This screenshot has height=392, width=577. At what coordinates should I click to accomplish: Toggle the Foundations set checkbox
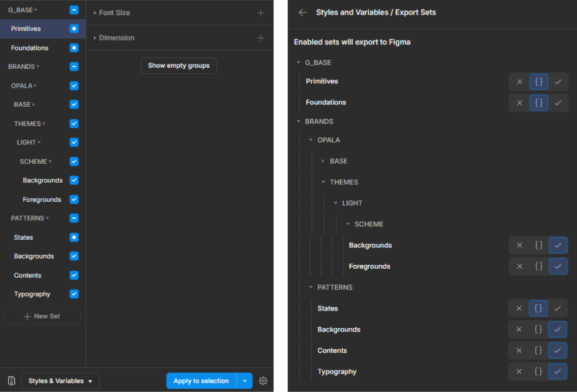(74, 48)
